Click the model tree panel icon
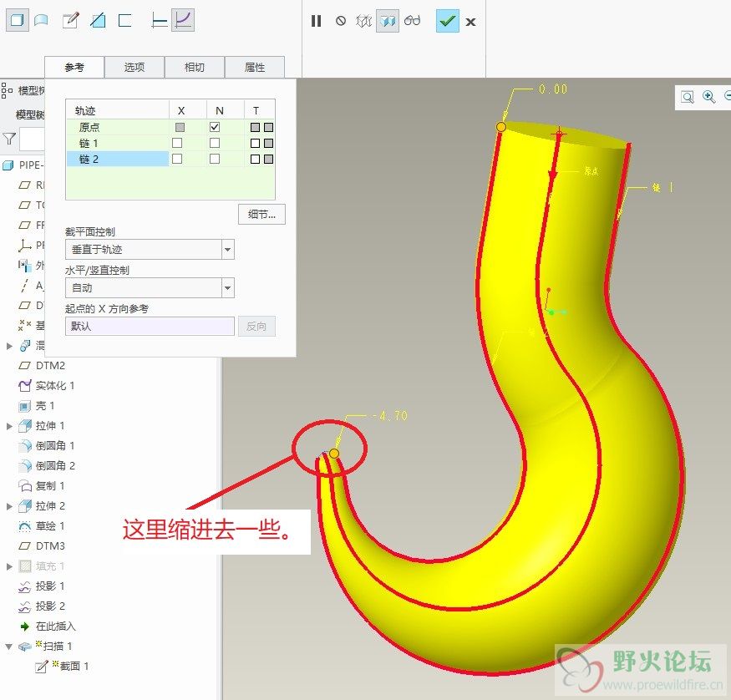 (7, 90)
